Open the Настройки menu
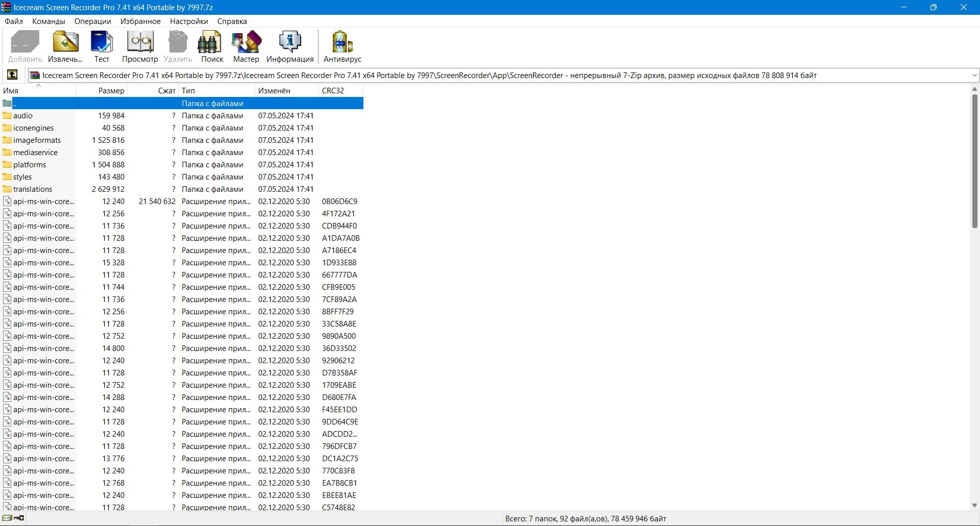This screenshot has width=980, height=526. tap(189, 21)
